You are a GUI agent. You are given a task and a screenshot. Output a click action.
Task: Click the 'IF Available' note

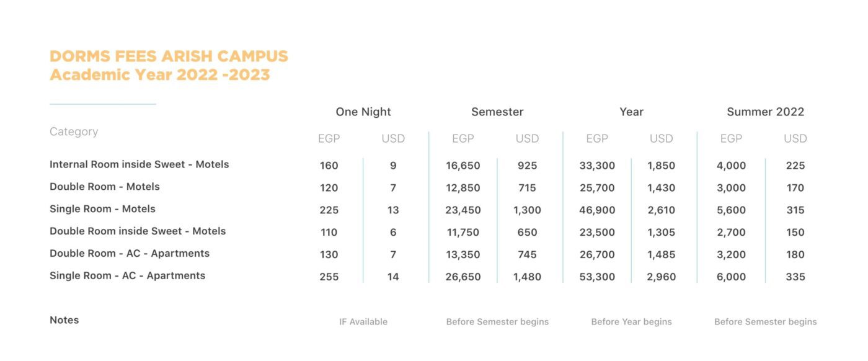click(363, 322)
